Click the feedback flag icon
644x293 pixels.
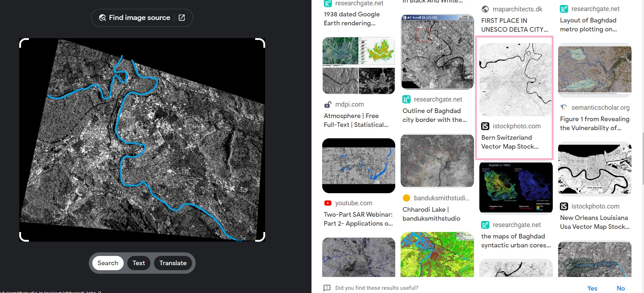327,288
